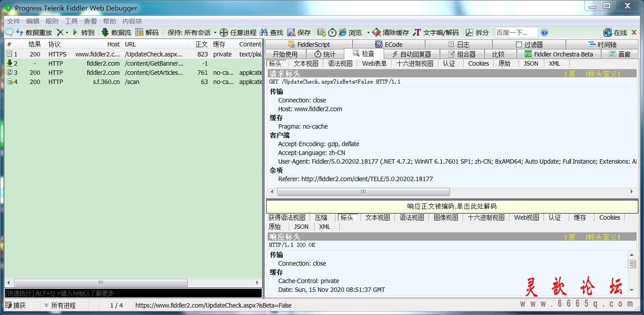Screen dimensions: 644x315
Task: Switch to the 日志 log tab
Action: point(459,44)
